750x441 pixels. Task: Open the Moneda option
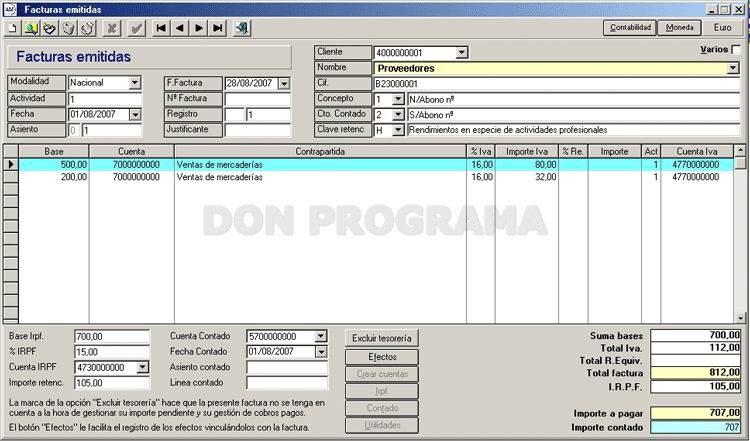point(679,28)
